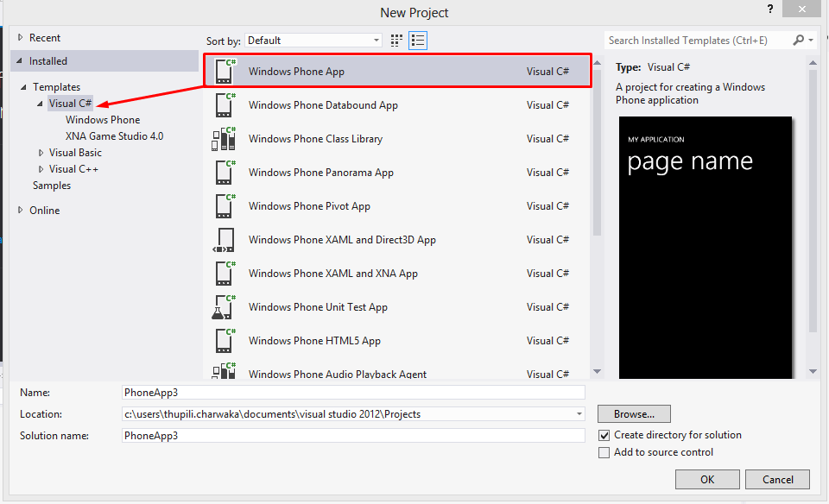Select the Windows Phone App template icon

coord(225,72)
